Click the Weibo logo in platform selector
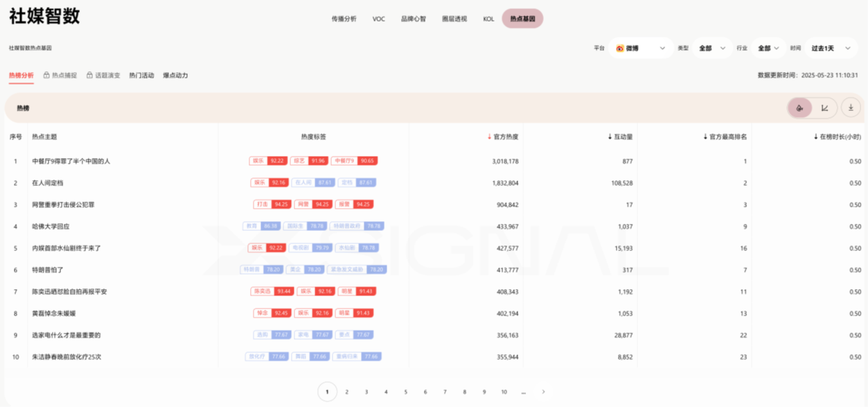The width and height of the screenshot is (868, 407). pos(619,49)
